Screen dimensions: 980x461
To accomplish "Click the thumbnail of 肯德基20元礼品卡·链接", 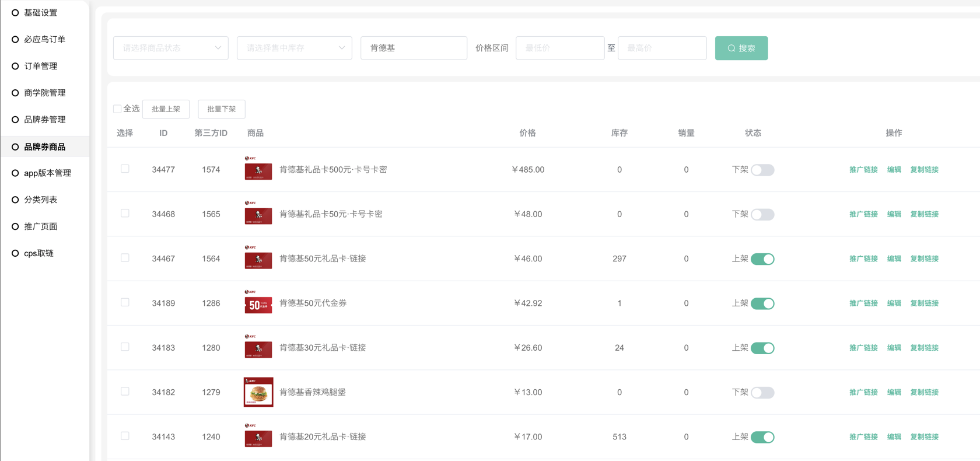I will coord(258,436).
